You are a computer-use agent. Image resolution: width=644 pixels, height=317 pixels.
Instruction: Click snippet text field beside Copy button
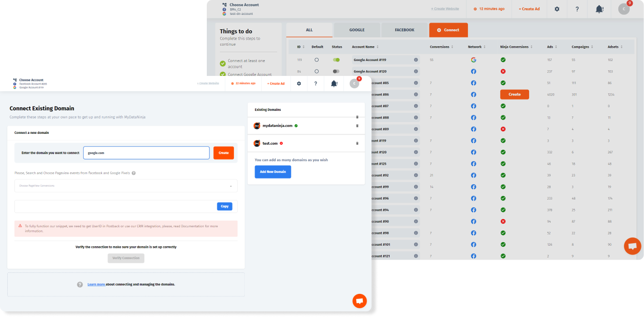point(115,206)
